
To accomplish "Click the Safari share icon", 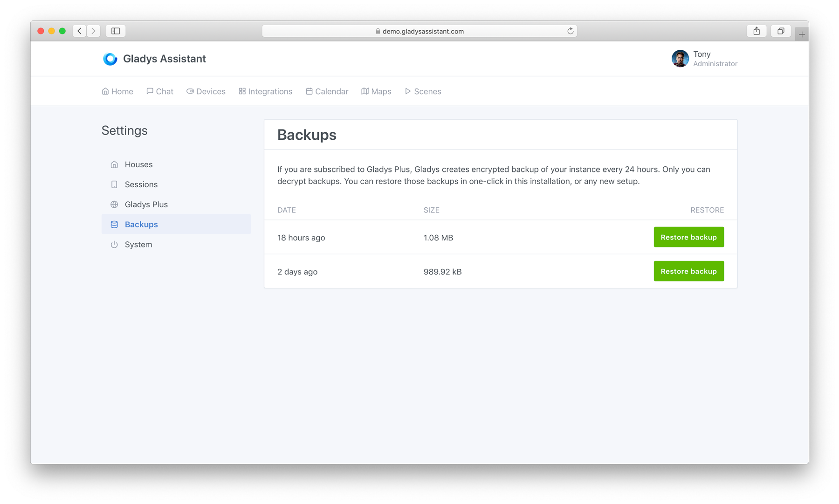I will pyautogui.click(x=756, y=31).
